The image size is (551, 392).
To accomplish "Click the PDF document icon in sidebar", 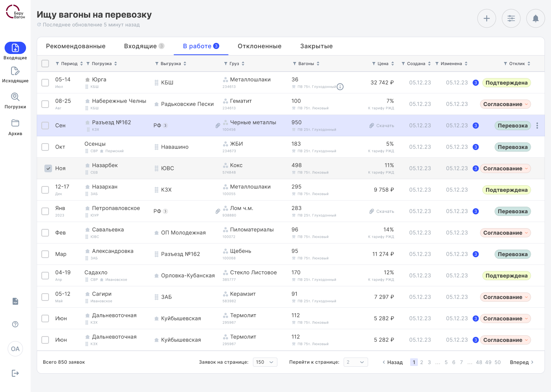I will (15, 301).
